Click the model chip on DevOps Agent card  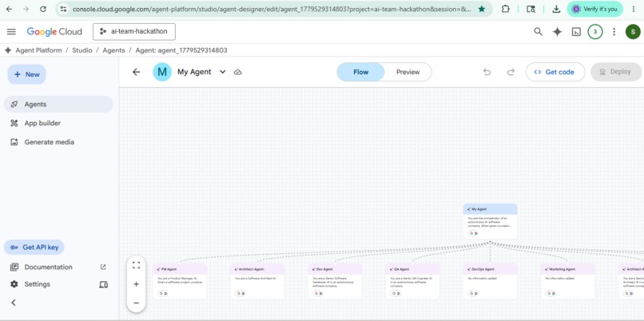click(x=472, y=294)
